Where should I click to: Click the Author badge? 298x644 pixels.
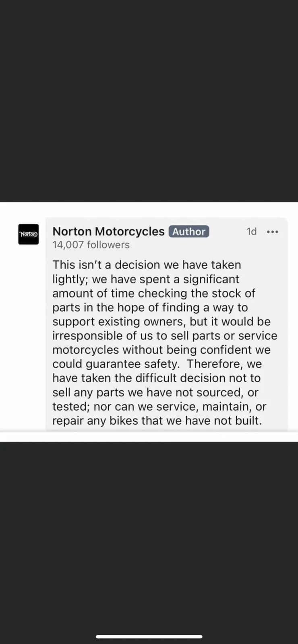189,231
